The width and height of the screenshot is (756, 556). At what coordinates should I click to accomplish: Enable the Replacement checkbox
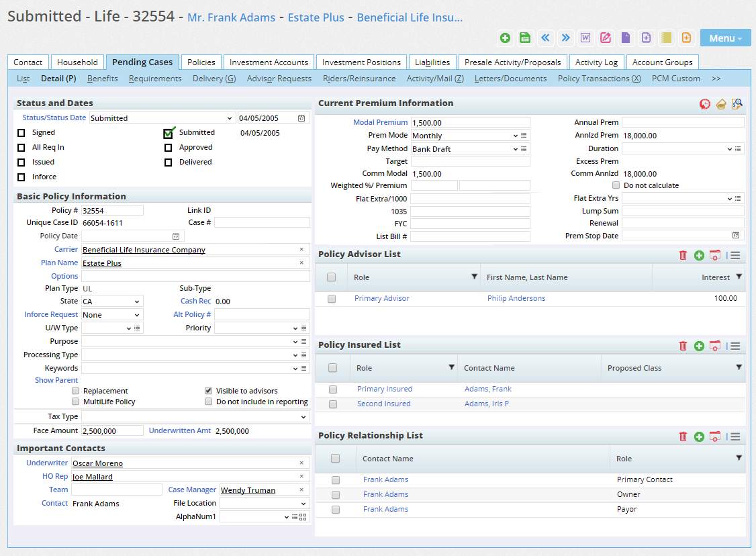pos(76,391)
